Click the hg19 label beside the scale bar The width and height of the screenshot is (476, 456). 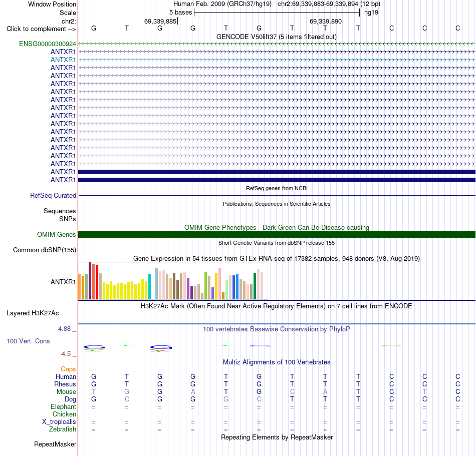pyautogui.click(x=371, y=13)
